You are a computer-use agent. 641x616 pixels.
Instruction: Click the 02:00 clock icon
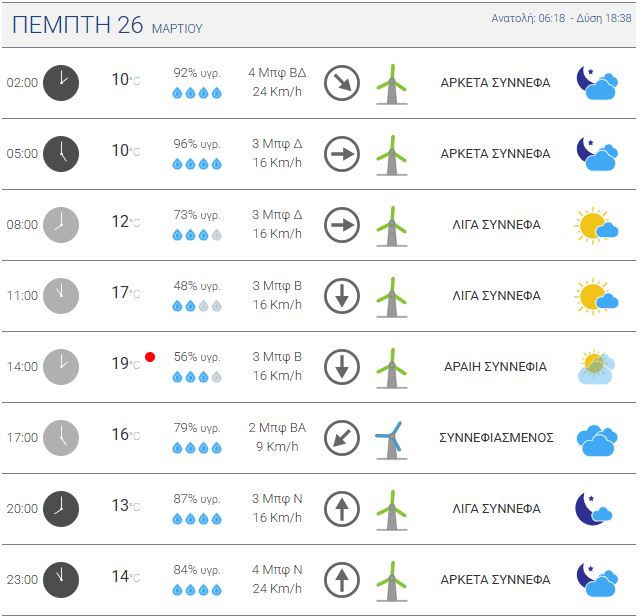pyautogui.click(x=60, y=82)
